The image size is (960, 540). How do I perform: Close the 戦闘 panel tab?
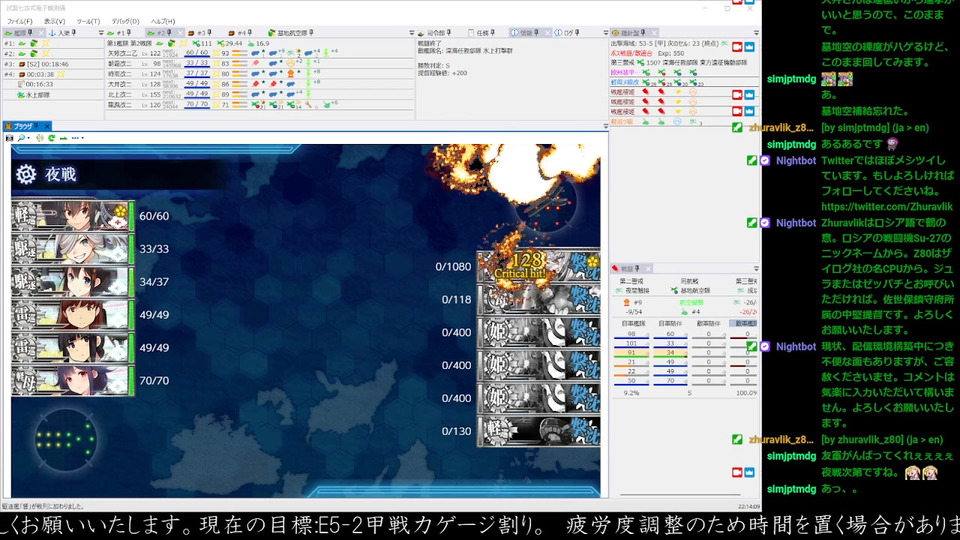point(648,268)
